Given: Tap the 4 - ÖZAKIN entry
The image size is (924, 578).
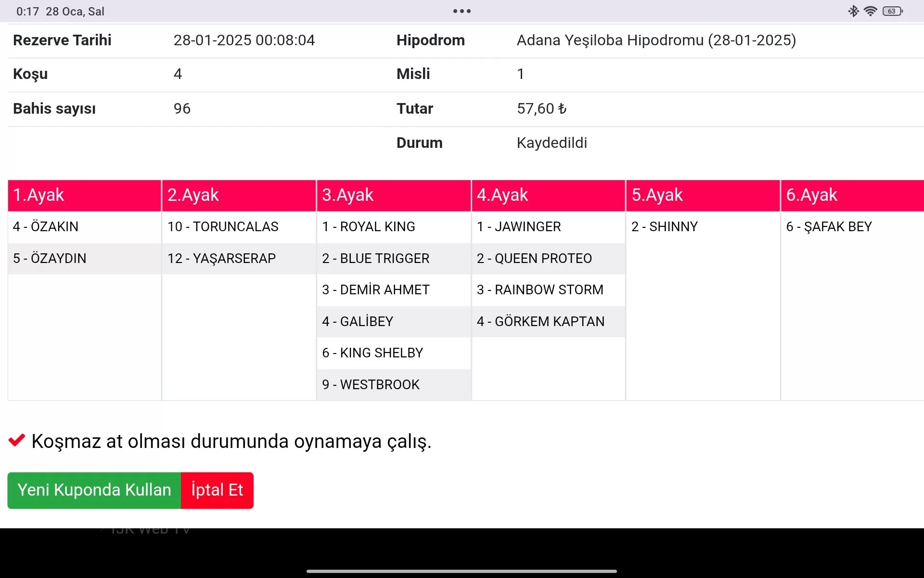Looking at the screenshot, I should click(x=46, y=226).
